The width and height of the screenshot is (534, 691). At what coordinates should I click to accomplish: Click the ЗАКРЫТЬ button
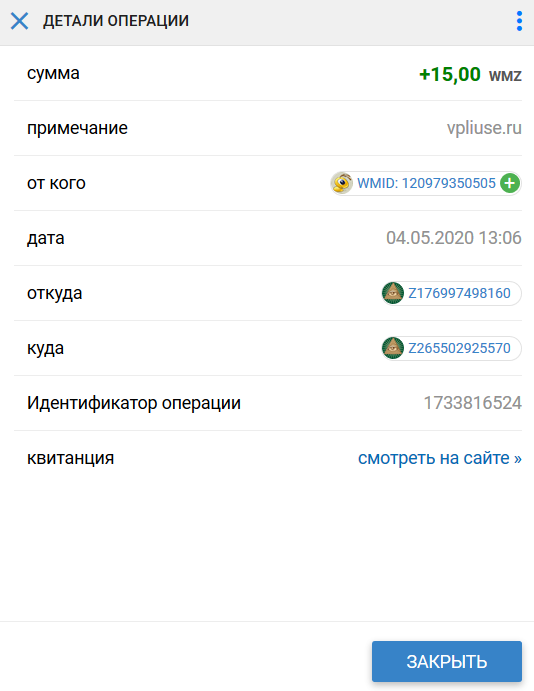pyautogui.click(x=447, y=661)
